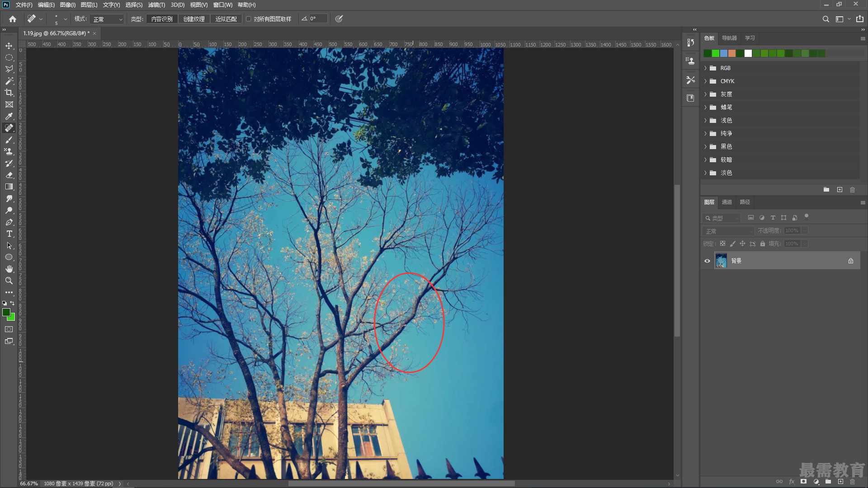The image size is (868, 488).
Task: Toggle lock image pixels brush icon
Action: pos(732,244)
